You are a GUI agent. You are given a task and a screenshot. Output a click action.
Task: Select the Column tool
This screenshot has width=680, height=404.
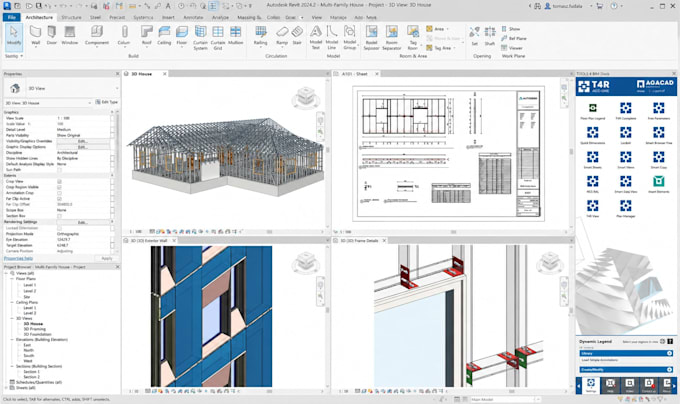pos(124,35)
